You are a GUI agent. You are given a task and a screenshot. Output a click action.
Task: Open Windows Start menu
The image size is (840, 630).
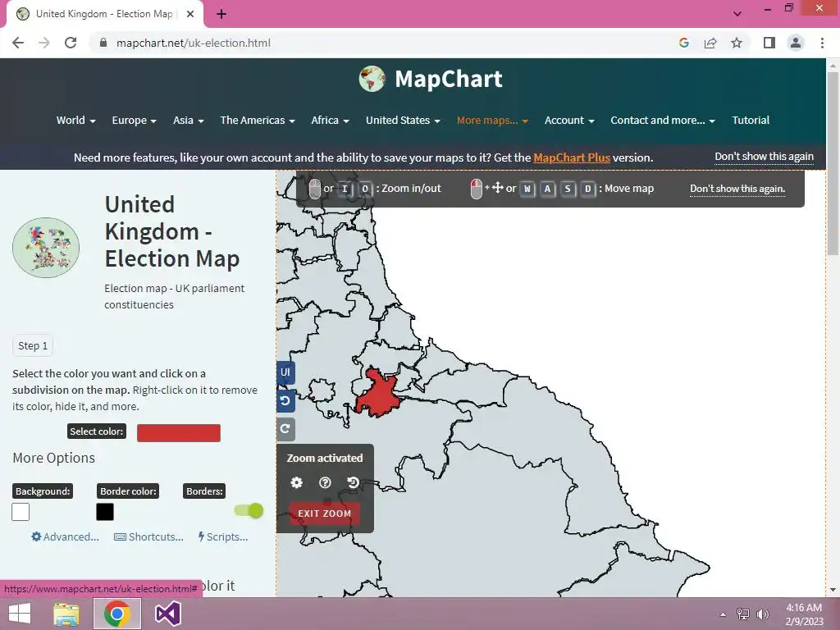click(x=20, y=614)
